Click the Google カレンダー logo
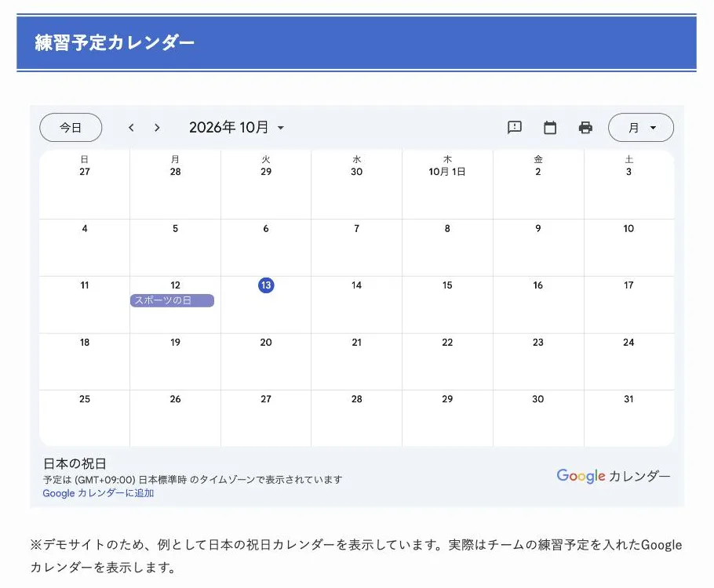 pyautogui.click(x=613, y=476)
